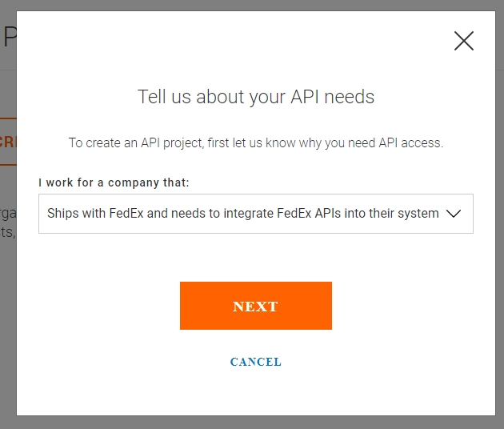Click the dimmed backdrop right of the dialog
This screenshot has width=504, height=429.
tap(499, 240)
